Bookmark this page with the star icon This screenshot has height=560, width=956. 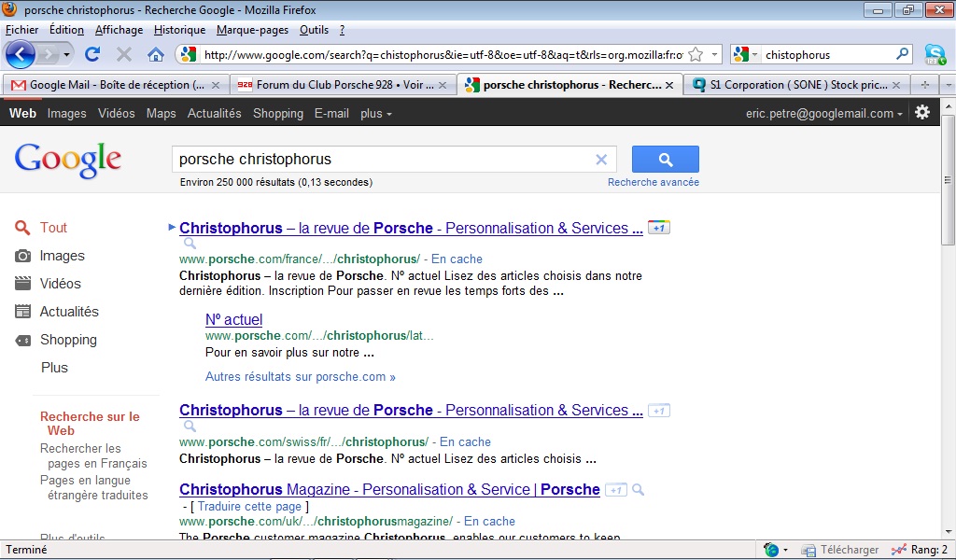click(x=696, y=55)
